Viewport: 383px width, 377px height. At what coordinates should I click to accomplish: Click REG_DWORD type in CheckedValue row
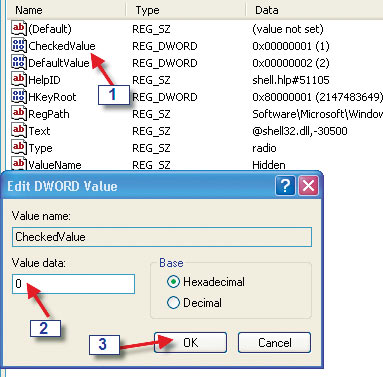[x=165, y=46]
